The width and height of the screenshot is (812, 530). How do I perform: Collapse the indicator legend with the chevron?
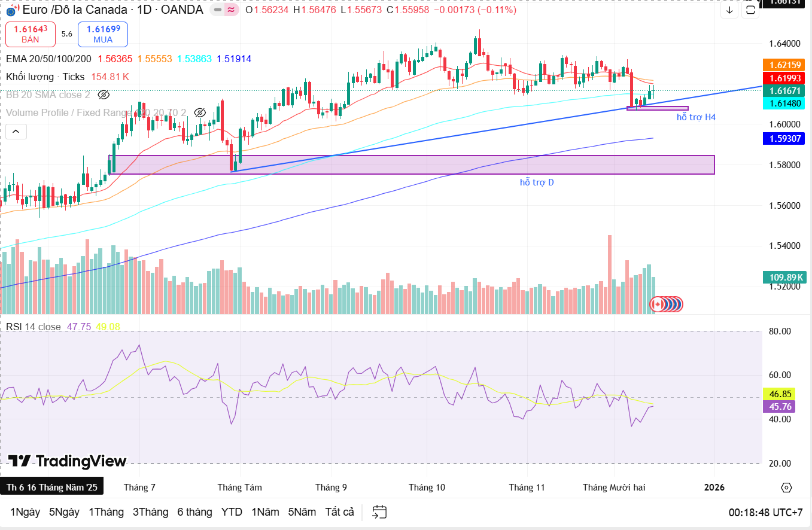[16, 132]
